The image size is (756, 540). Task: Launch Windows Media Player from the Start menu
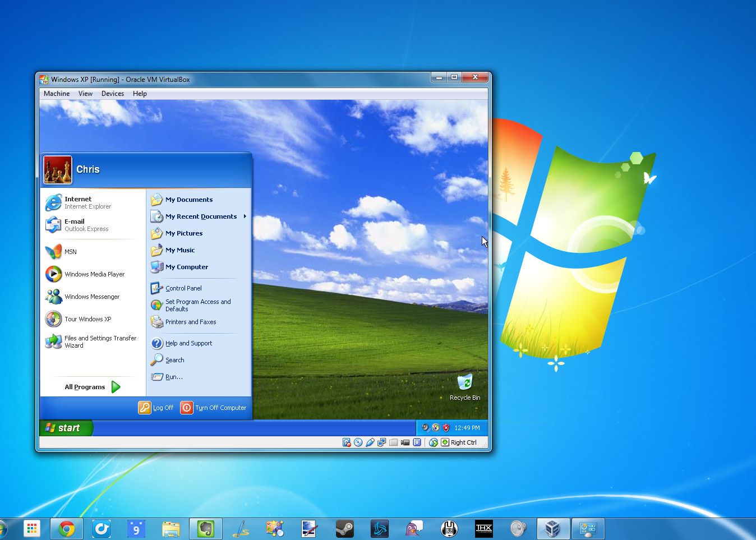pyautogui.click(x=94, y=274)
